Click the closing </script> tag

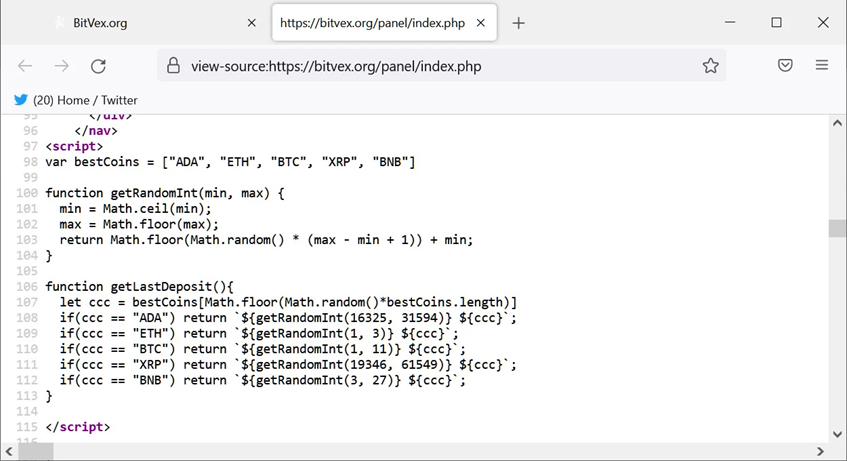[x=78, y=427]
